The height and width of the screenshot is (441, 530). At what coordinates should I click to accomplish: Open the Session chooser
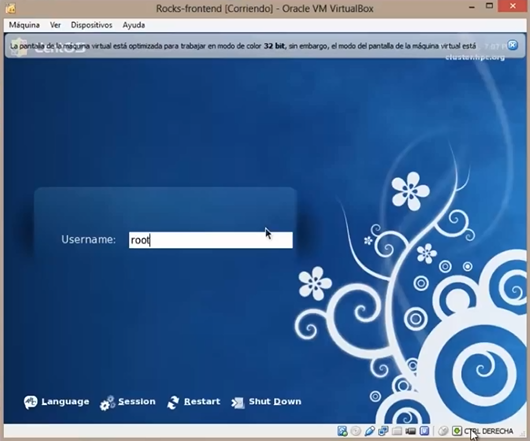[x=128, y=402]
